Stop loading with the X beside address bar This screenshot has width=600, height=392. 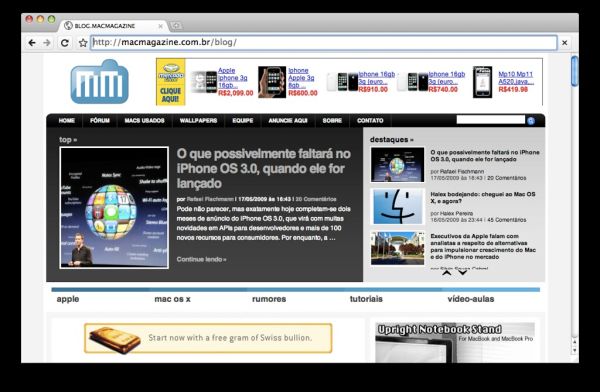tap(564, 43)
